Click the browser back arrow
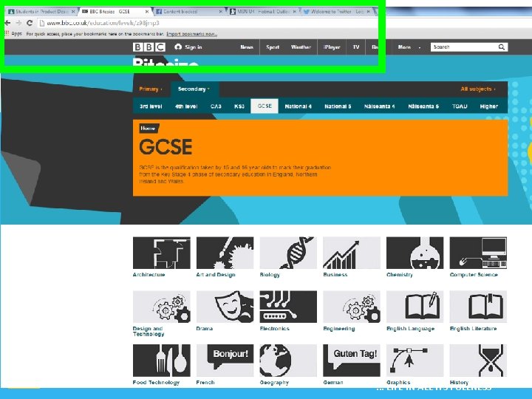Screen dimensions: 532x399 coord(7,23)
